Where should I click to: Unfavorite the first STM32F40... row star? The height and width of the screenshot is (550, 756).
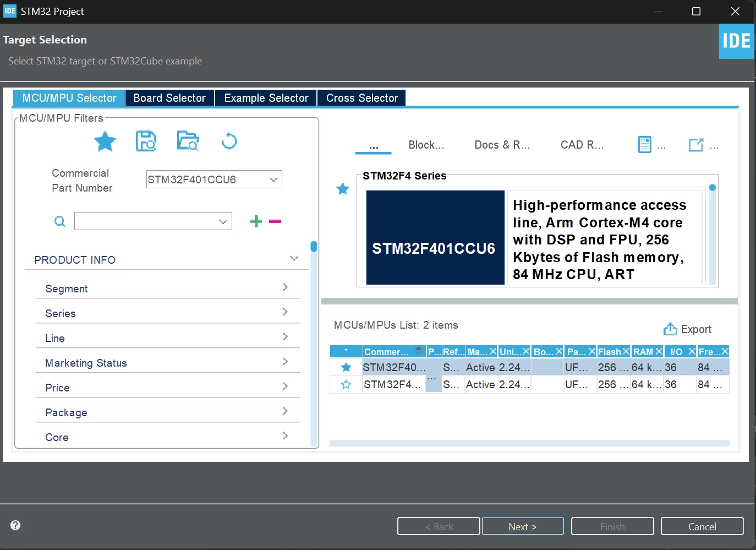pos(346,367)
